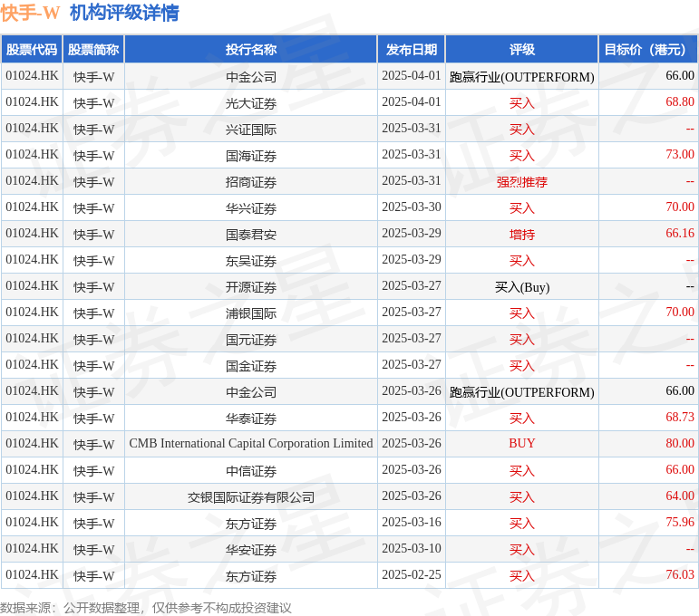Click the 股票代码 column header
Viewport: 699px width, 616px height.
(x=32, y=50)
